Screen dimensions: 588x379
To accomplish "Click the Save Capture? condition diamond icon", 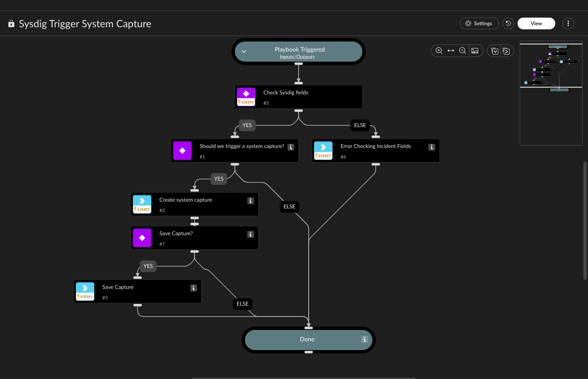I will [142, 238].
